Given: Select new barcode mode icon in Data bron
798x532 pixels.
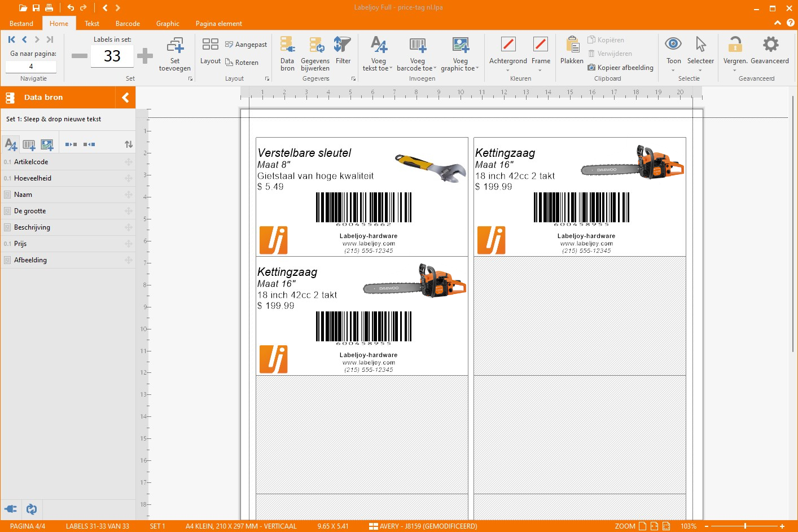Looking at the screenshot, I should tap(29, 144).
